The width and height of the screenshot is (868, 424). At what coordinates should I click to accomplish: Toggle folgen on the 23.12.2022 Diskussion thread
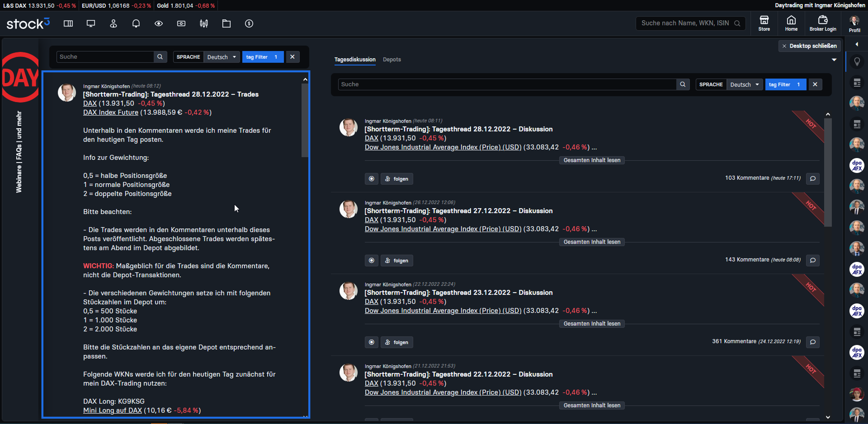(x=397, y=343)
